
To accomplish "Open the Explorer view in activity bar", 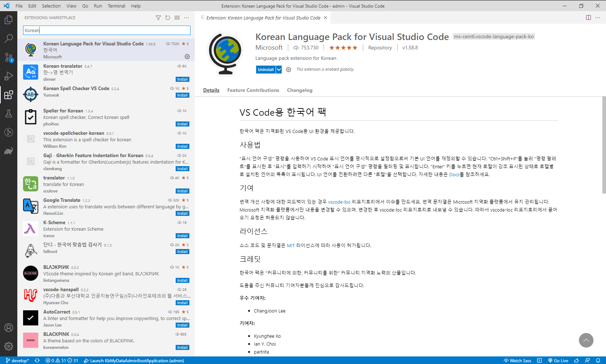I will pos(9,20).
